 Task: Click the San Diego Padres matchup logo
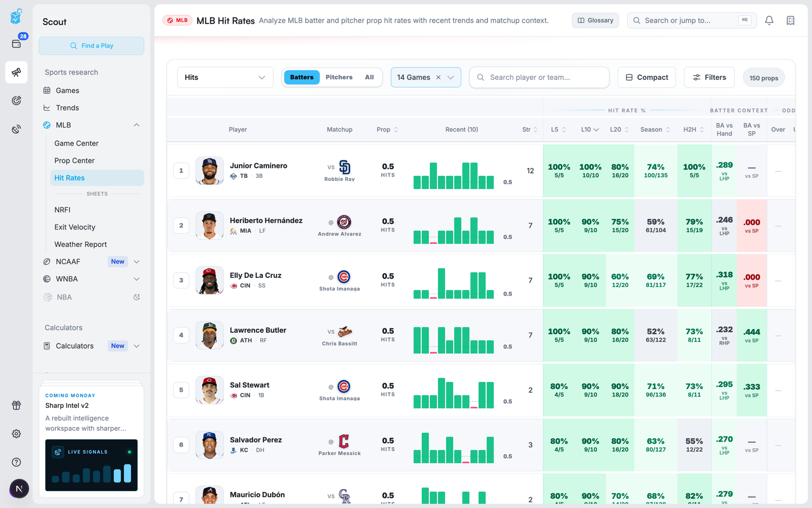[345, 167]
